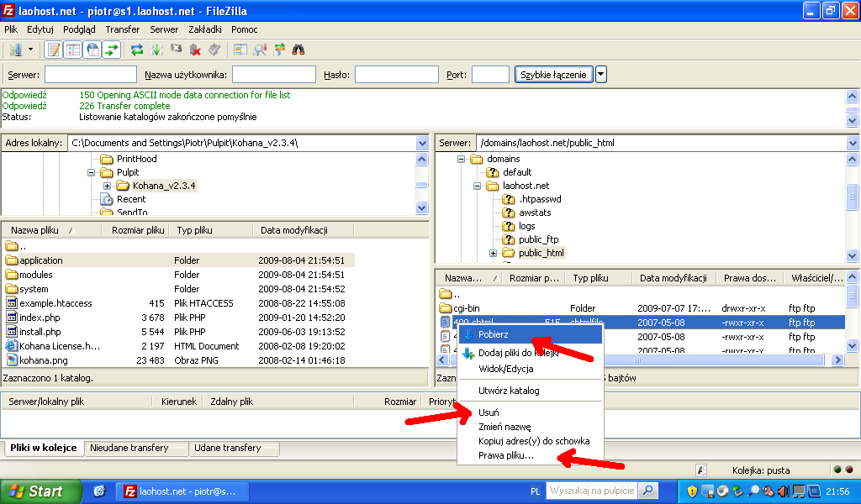
Task: Toggle the remote directory tree view
Action: [92, 50]
